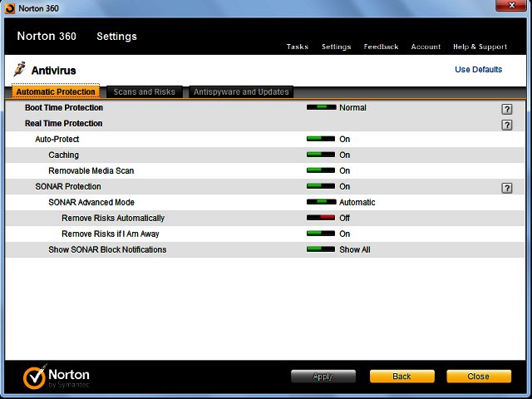
Task: Click the Norton by Symantec checkmark logo
Action: [x=35, y=377]
